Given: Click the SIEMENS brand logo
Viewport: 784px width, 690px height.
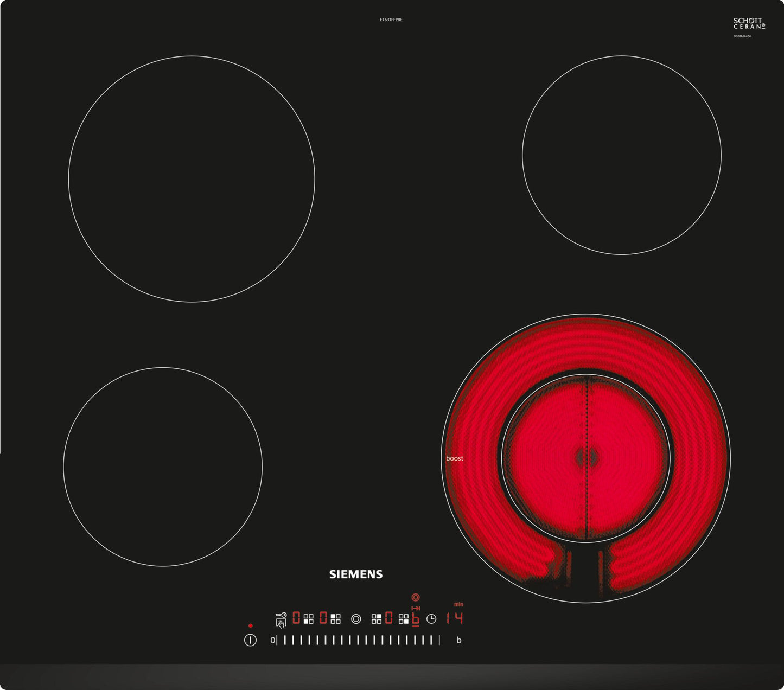Looking at the screenshot, I should [x=356, y=574].
